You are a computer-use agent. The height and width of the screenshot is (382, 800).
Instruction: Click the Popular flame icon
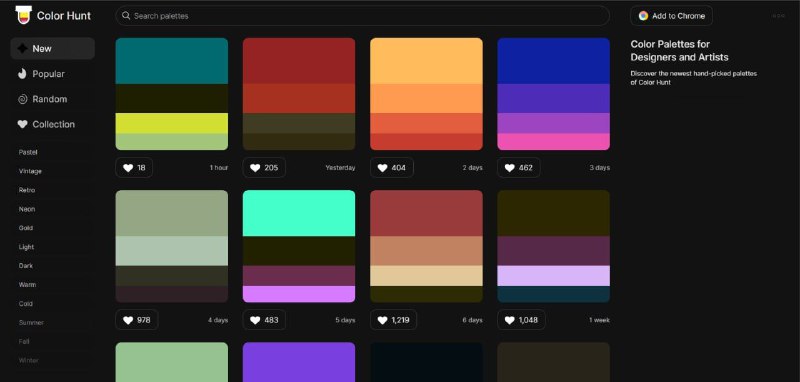22,74
